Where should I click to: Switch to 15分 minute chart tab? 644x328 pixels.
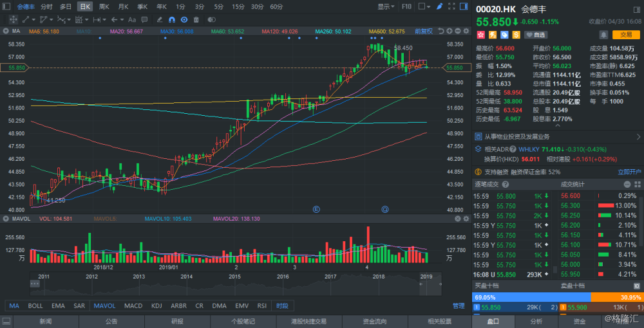click(x=238, y=6)
